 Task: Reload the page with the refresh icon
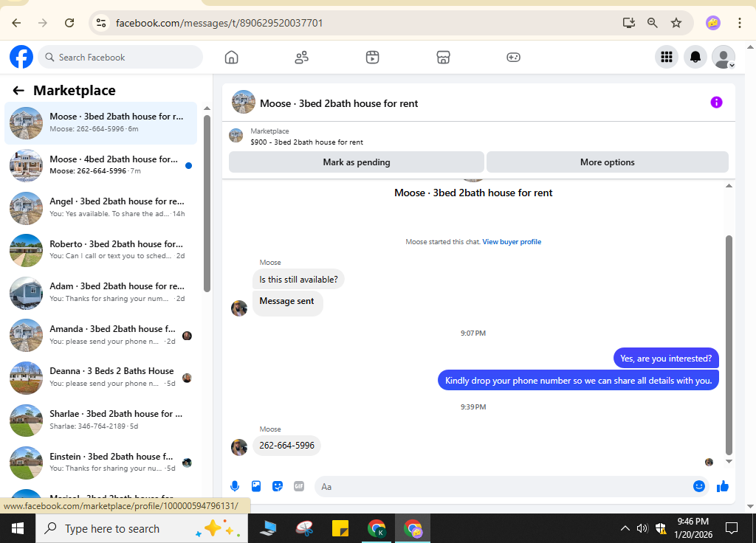69,23
